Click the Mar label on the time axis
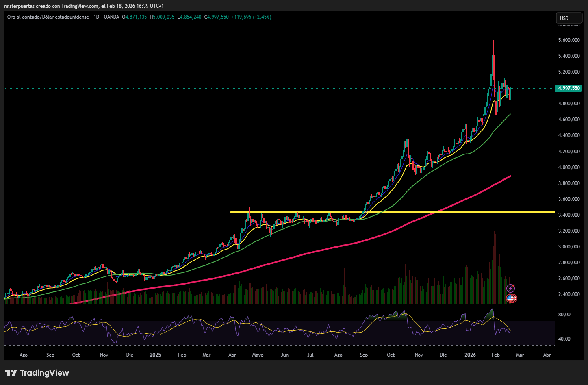 [x=520, y=355]
